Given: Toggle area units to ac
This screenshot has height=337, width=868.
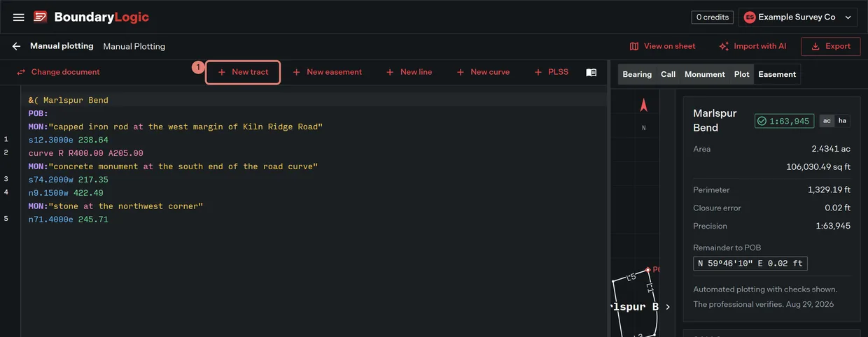Looking at the screenshot, I should tap(827, 121).
